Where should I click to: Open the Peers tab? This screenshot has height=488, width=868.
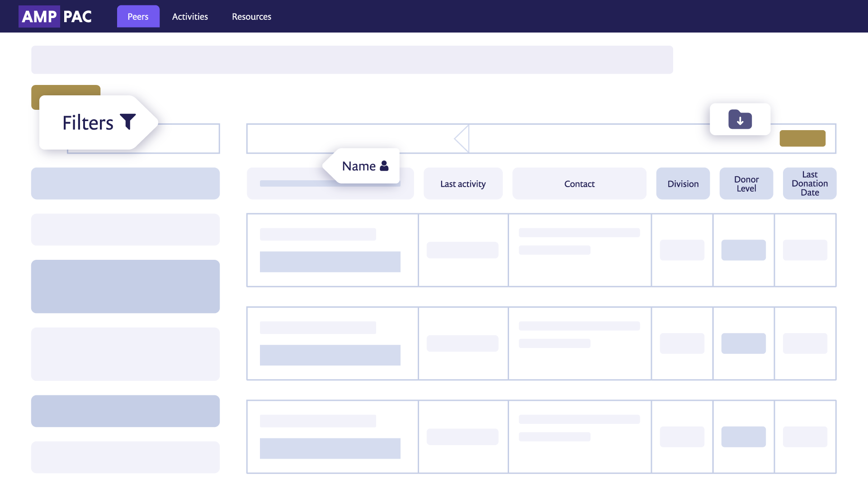[x=138, y=17]
